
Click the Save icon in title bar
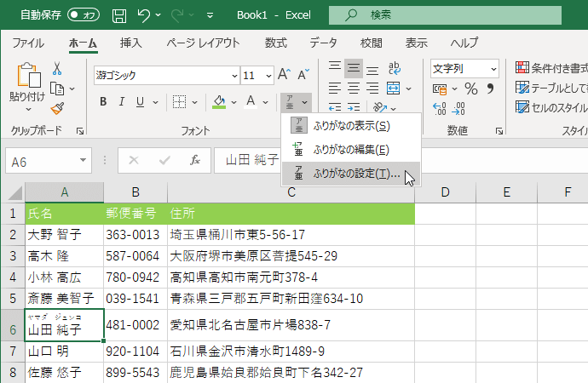(118, 15)
